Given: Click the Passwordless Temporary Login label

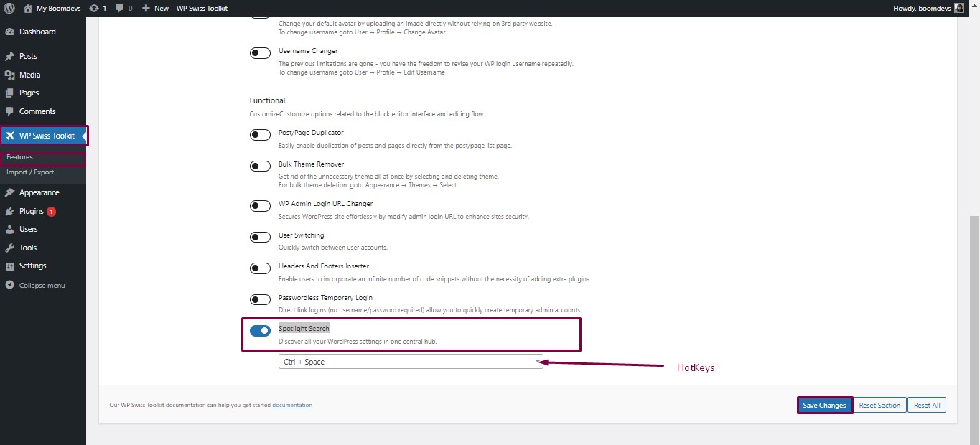Looking at the screenshot, I should pyautogui.click(x=326, y=297).
